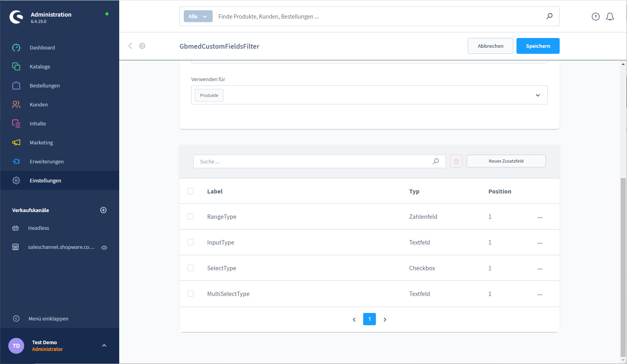Screen dimensions: 627x364
Task: Click the Speichern button
Action: pyautogui.click(x=538, y=46)
